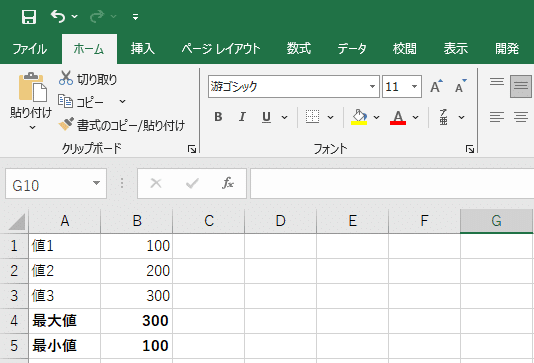Screen dimensions: 534x363
Task: Expand phonetic guide dropdown arrow
Action: [x=461, y=117]
